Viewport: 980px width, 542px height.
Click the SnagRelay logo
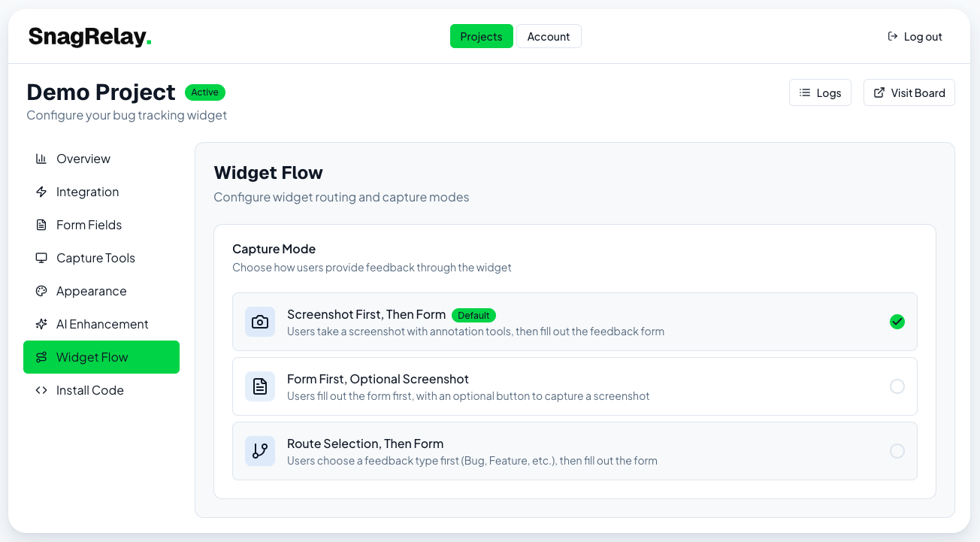[x=90, y=36]
